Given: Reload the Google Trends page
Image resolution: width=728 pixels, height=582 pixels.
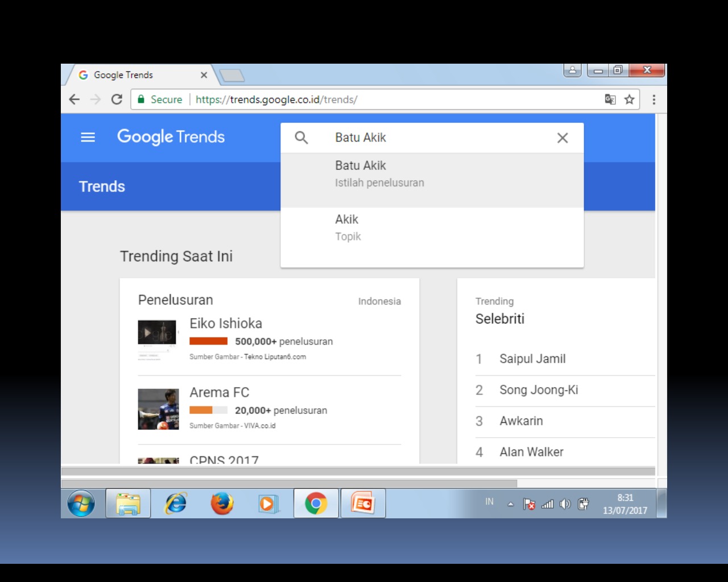Looking at the screenshot, I should tap(117, 99).
